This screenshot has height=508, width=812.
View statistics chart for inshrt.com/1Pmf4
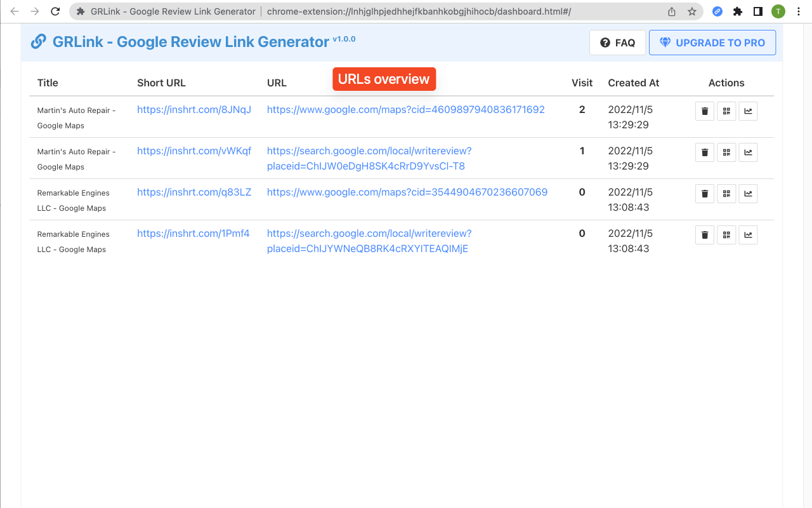pyautogui.click(x=748, y=235)
